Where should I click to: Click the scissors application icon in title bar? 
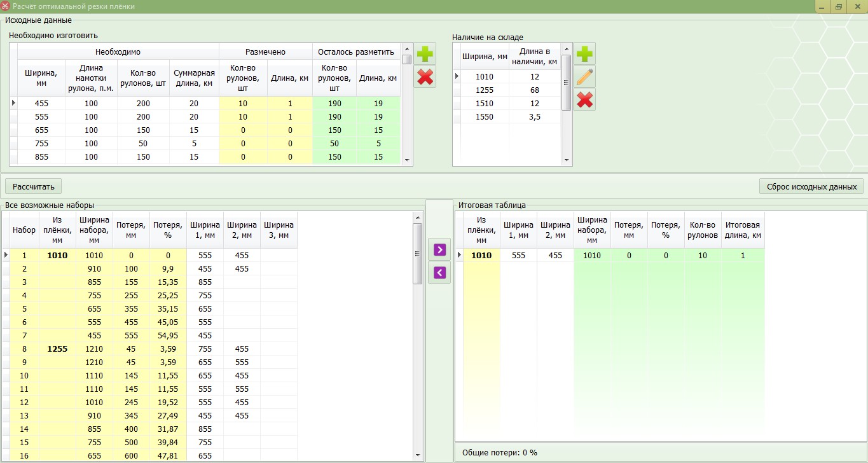coord(6,6)
